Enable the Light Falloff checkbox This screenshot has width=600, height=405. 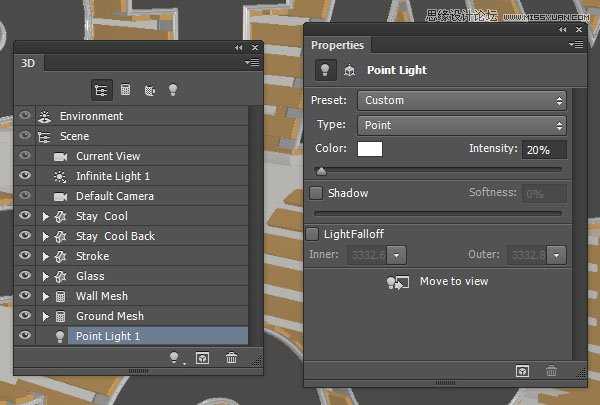[x=312, y=234]
